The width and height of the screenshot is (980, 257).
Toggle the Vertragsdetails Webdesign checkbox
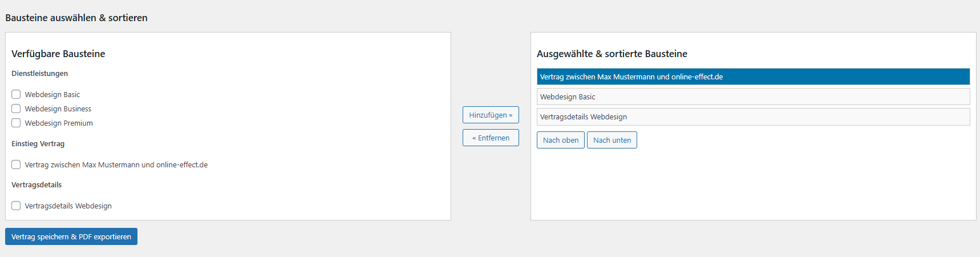click(x=16, y=206)
